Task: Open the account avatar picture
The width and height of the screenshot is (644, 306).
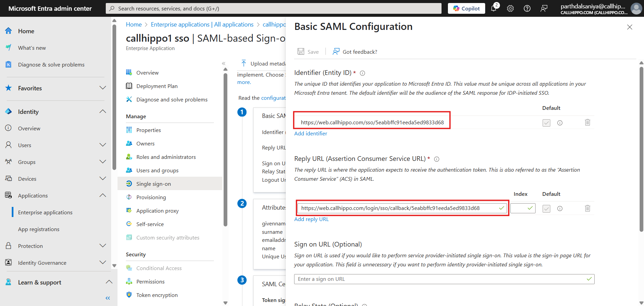Action: point(636,8)
